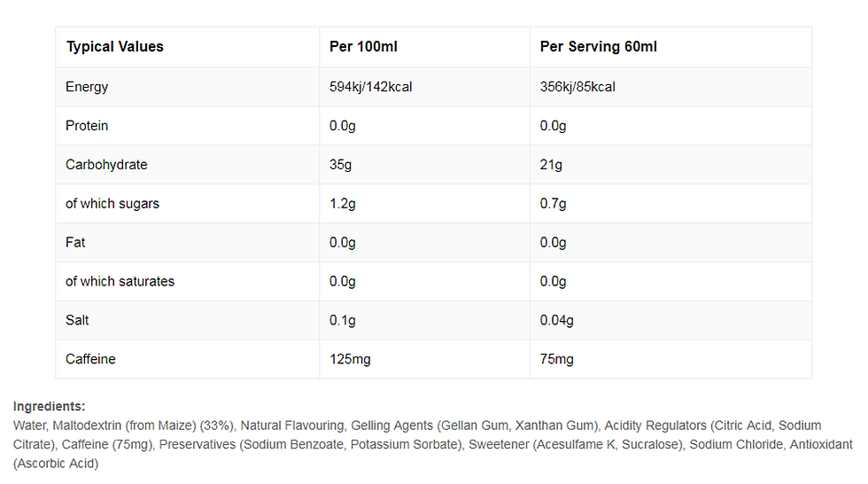Click the 1.2g sugars value
Screen dimensions: 868x484
[x=343, y=204]
